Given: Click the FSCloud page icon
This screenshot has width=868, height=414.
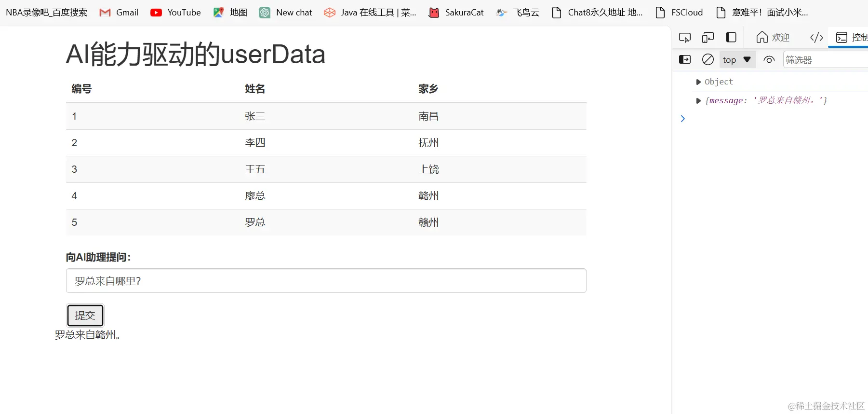Looking at the screenshot, I should (660, 13).
